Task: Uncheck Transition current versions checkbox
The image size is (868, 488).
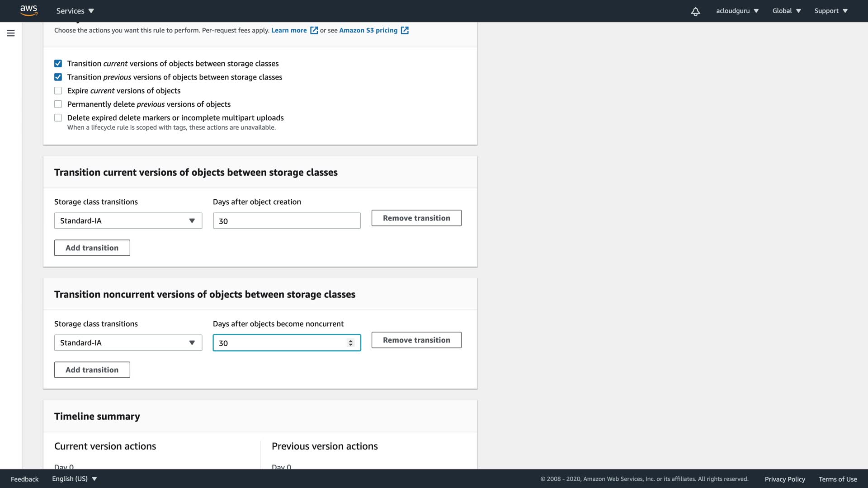Action: tap(58, 64)
